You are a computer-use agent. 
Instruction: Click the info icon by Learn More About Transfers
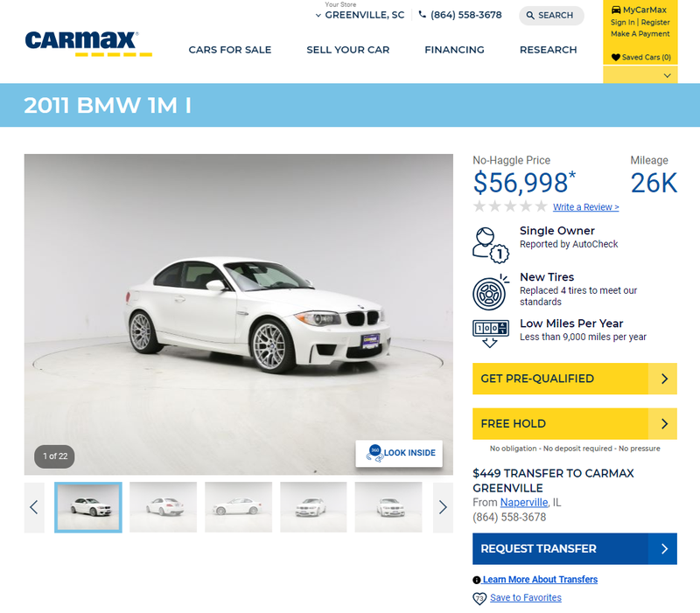(477, 580)
